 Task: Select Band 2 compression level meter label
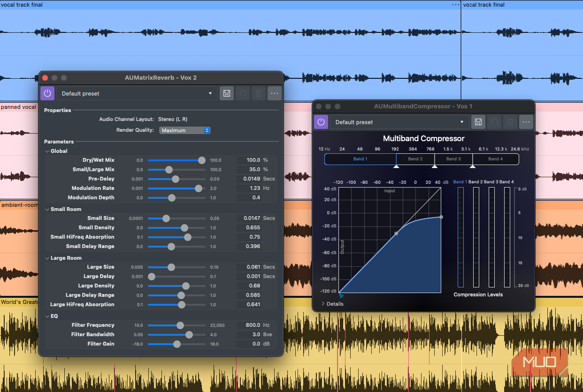pos(476,182)
